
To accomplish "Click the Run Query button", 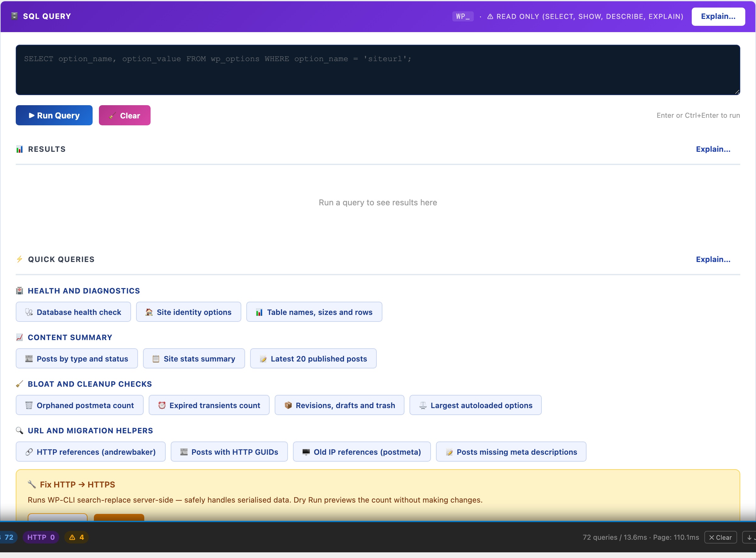I will tap(54, 115).
